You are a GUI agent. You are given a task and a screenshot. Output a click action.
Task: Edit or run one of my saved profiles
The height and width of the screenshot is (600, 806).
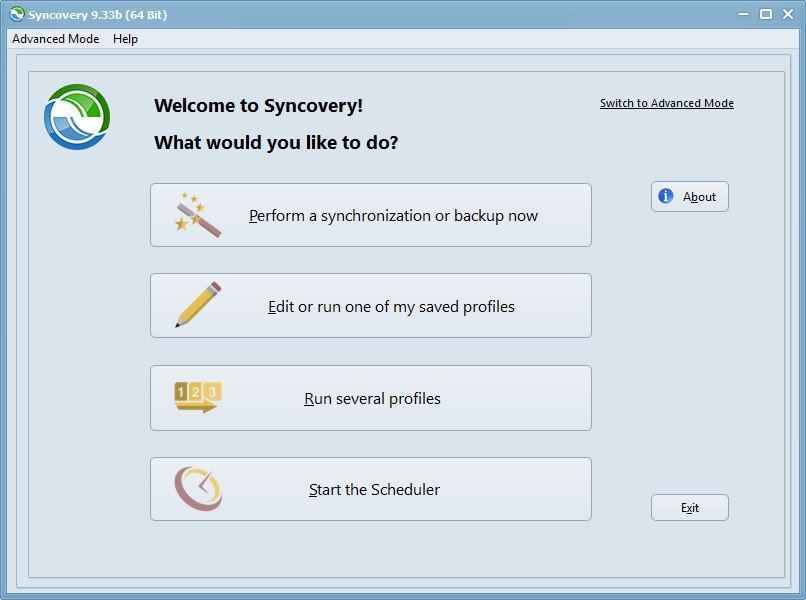pyautogui.click(x=370, y=305)
